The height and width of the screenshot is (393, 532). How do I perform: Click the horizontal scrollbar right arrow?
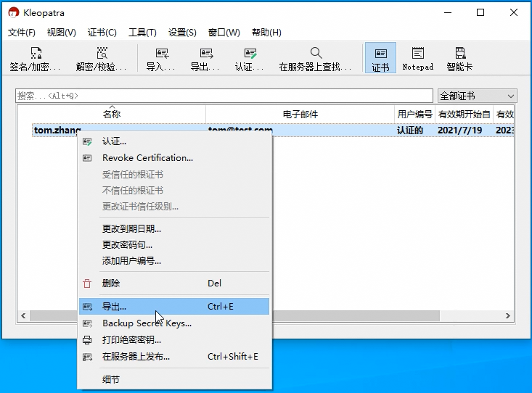coord(507,315)
